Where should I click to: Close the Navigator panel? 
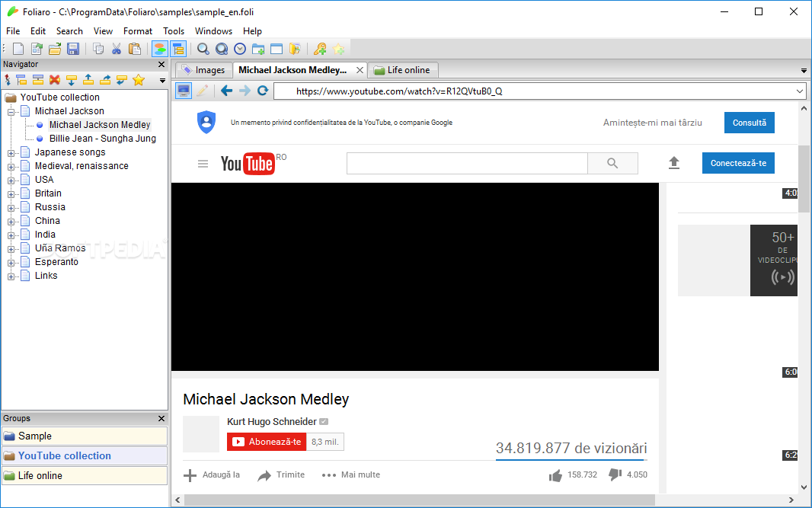161,64
